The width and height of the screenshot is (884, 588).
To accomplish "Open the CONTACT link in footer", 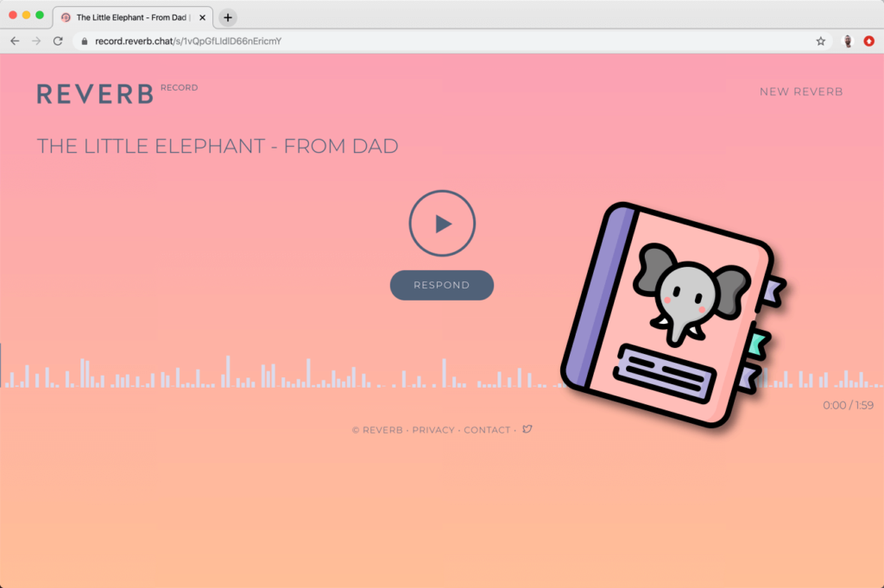I will (x=487, y=429).
